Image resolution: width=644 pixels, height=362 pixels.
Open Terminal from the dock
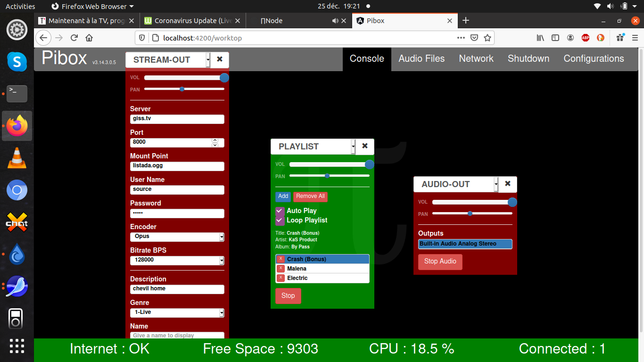(17, 94)
